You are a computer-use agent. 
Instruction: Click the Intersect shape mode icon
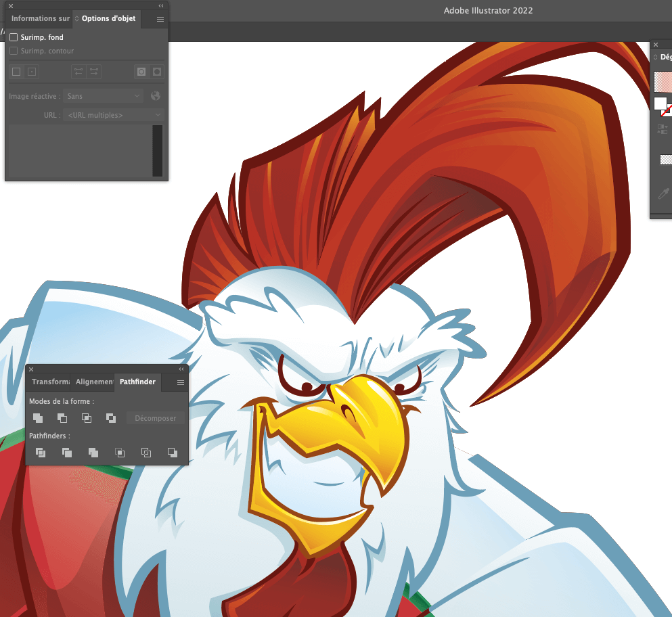click(x=87, y=418)
